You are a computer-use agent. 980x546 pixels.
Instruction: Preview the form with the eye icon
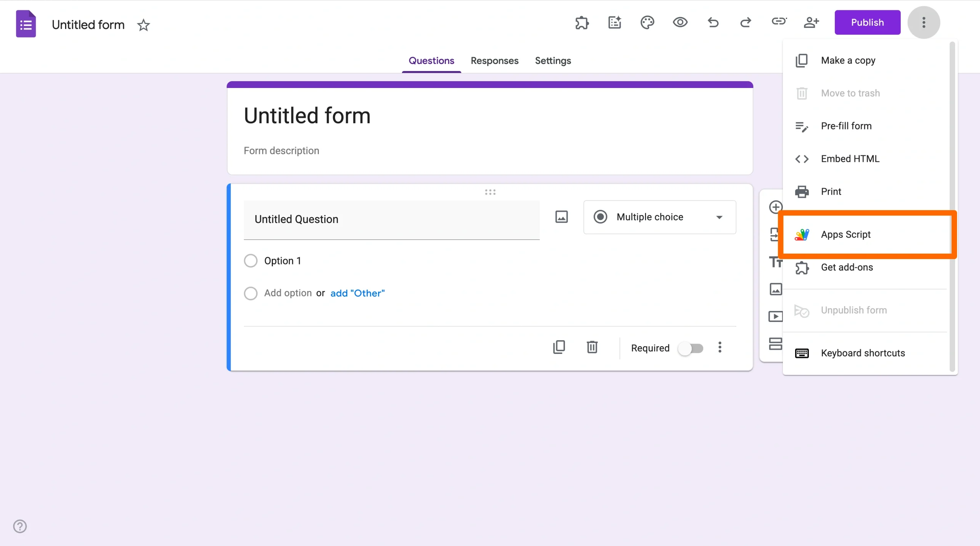pos(680,23)
